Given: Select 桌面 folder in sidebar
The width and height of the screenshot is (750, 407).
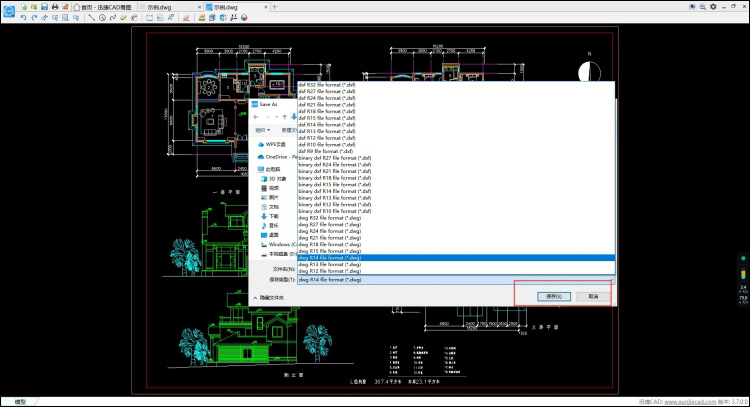Looking at the screenshot, I should [270, 235].
